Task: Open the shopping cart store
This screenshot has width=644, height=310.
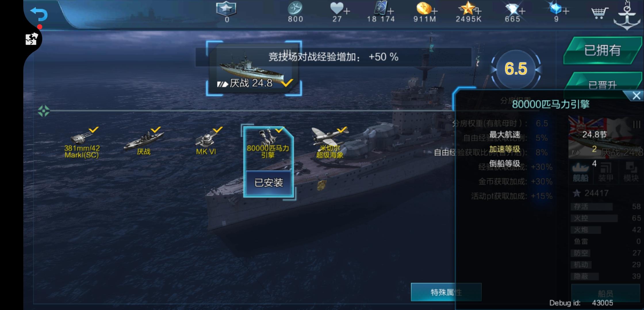Action: [x=599, y=12]
